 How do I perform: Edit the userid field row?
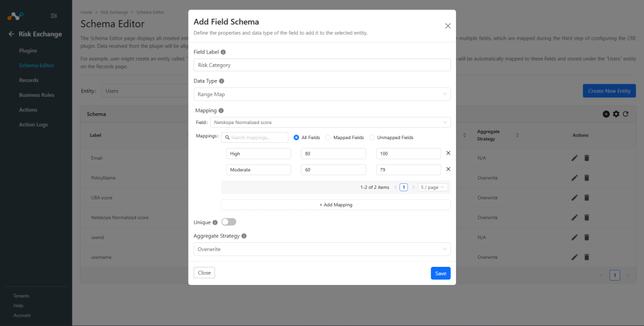pyautogui.click(x=575, y=237)
